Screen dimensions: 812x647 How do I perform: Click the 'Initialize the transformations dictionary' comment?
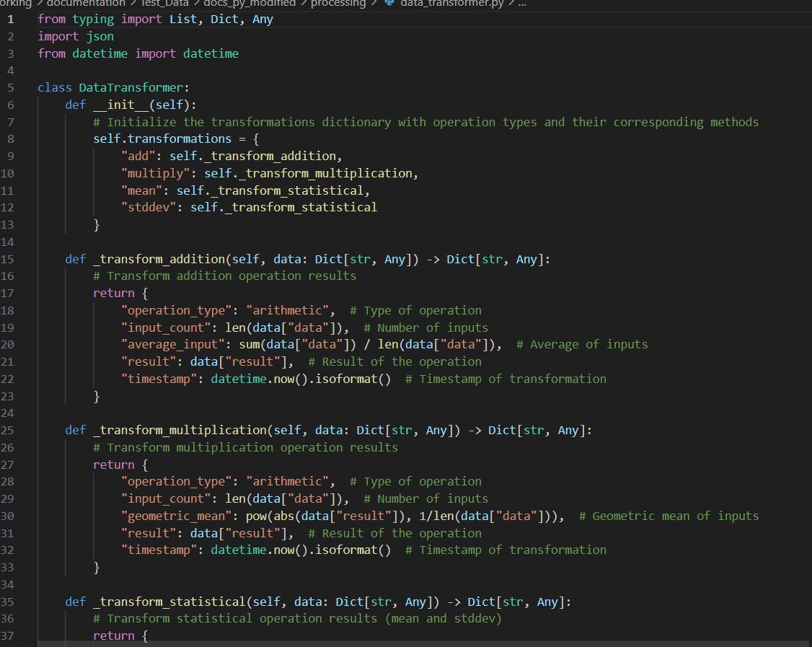pos(425,122)
